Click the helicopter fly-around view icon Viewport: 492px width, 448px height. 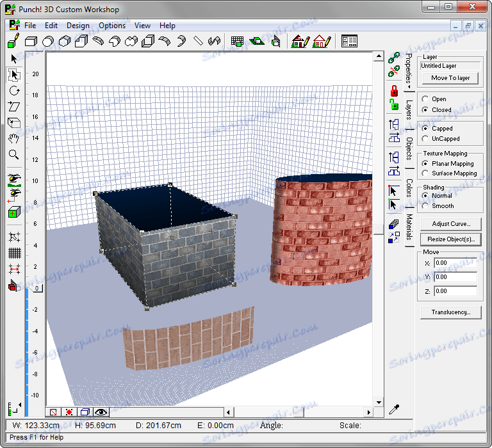[x=14, y=179]
